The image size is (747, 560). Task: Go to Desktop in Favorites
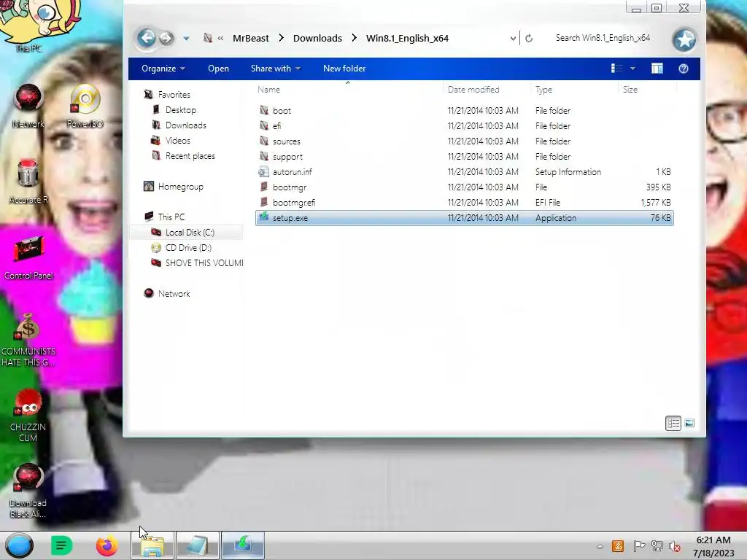181,109
